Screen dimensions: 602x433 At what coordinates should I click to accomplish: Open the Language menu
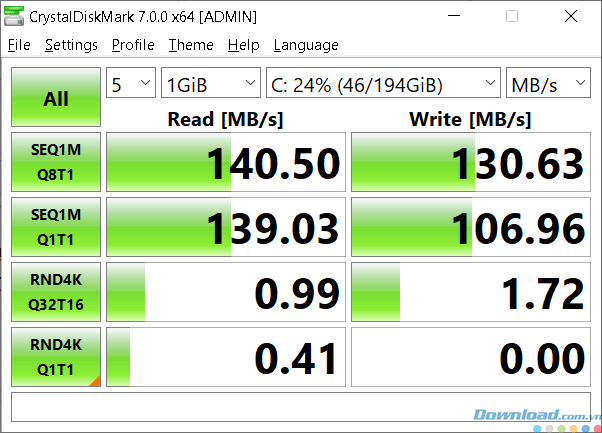point(306,45)
